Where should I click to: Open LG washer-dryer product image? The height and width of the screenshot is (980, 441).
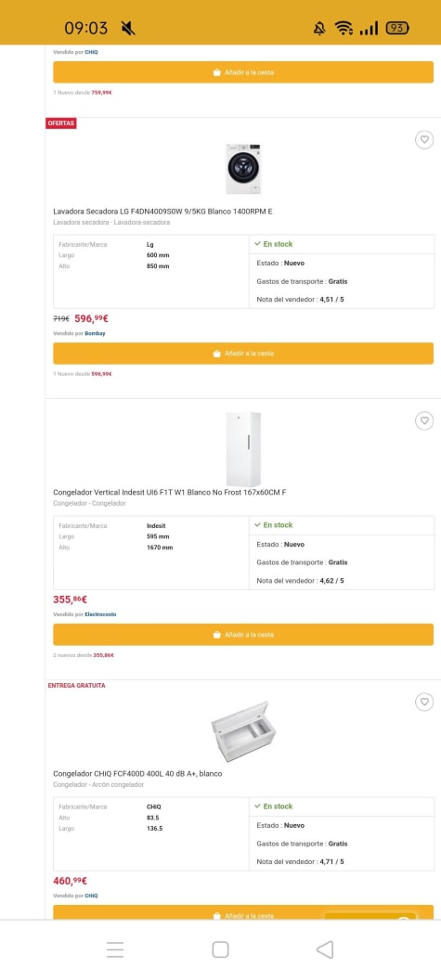click(x=242, y=169)
